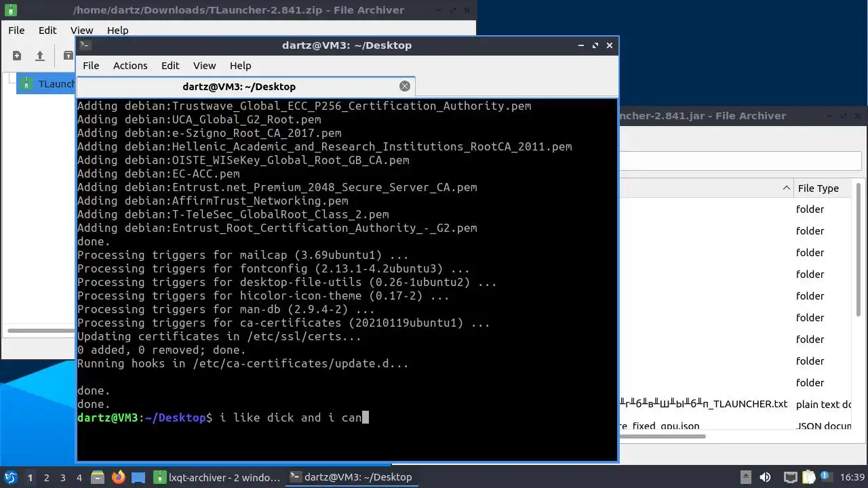Open the terminal File menu
The width and height of the screenshot is (868, 488).
[x=91, y=66]
